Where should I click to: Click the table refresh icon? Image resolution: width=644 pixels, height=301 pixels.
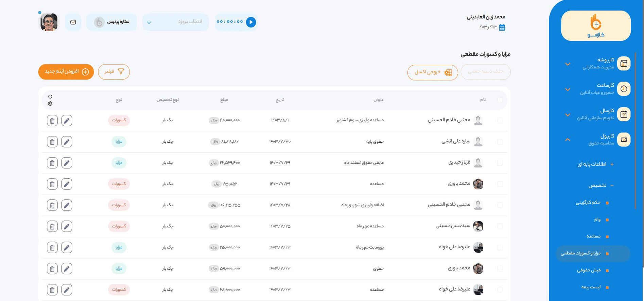50,96
